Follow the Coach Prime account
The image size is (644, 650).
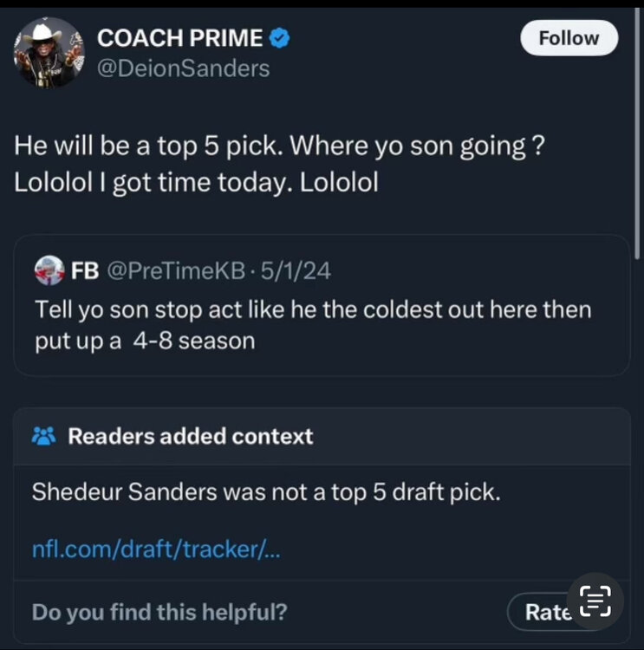(569, 38)
